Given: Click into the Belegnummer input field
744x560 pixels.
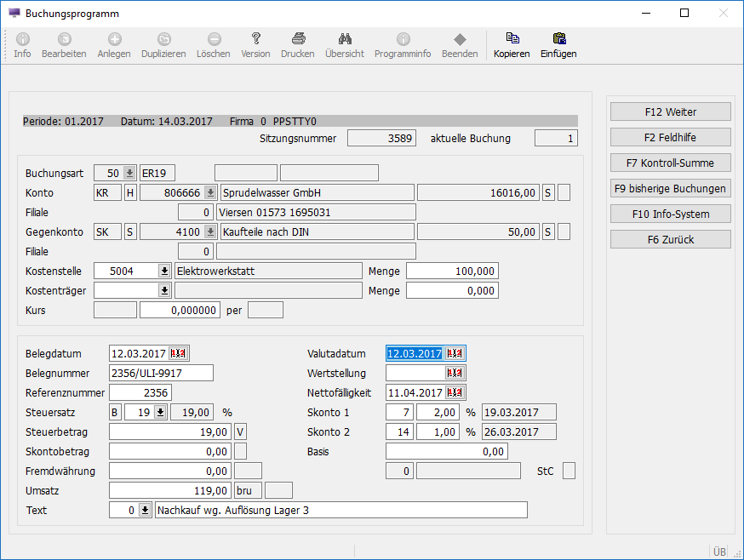Looking at the screenshot, I should tap(161, 374).
